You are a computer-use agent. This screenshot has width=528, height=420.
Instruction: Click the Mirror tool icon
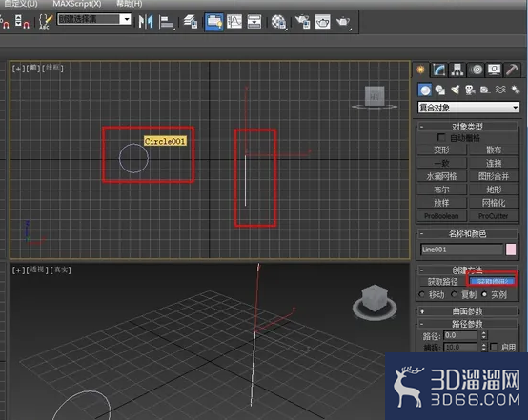pos(146,22)
